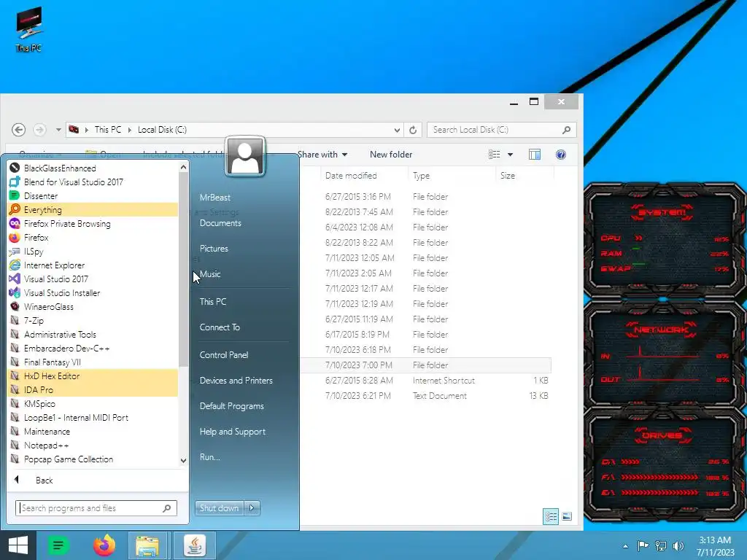Viewport: 747px width, 560px height.
Task: Expand the 7-Zip program folder
Action: coord(93,321)
